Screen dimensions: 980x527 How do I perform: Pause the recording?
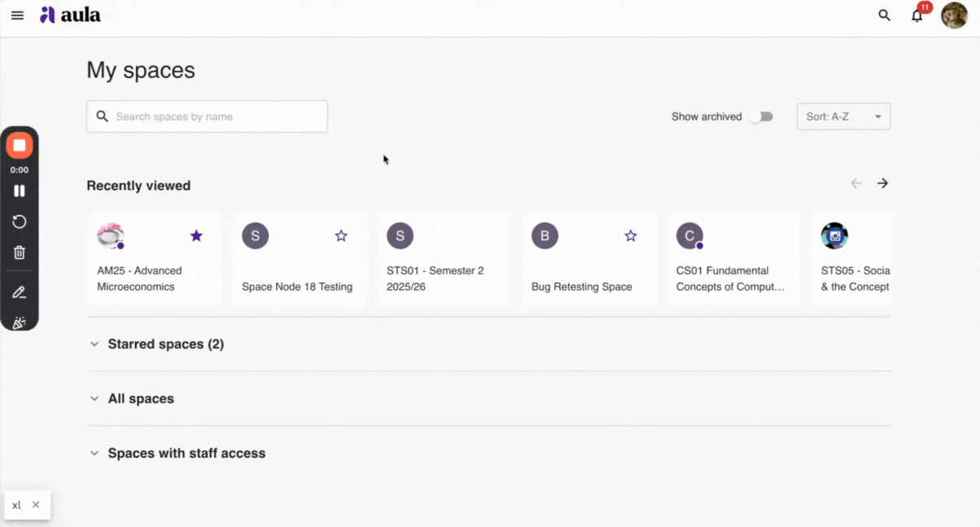[20, 191]
